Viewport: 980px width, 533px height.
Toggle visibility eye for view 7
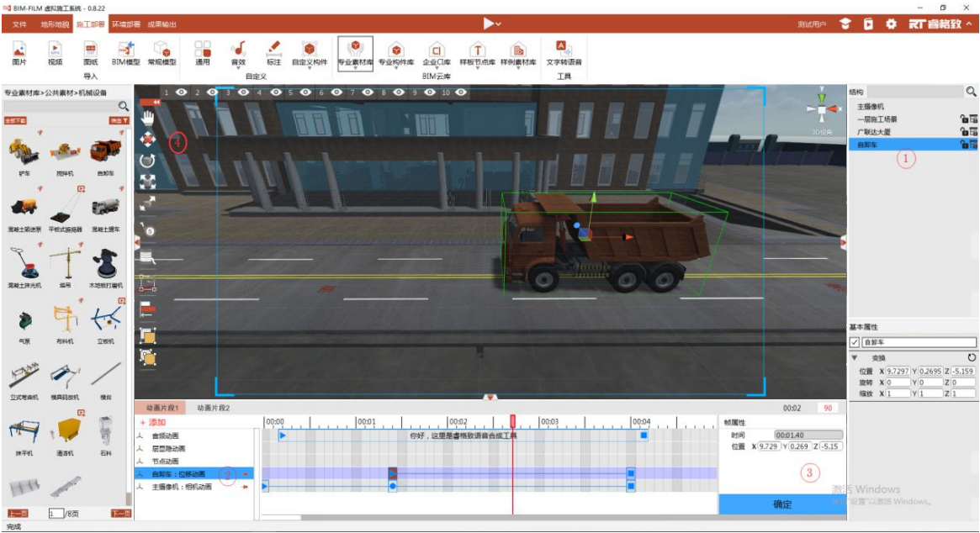click(x=368, y=92)
